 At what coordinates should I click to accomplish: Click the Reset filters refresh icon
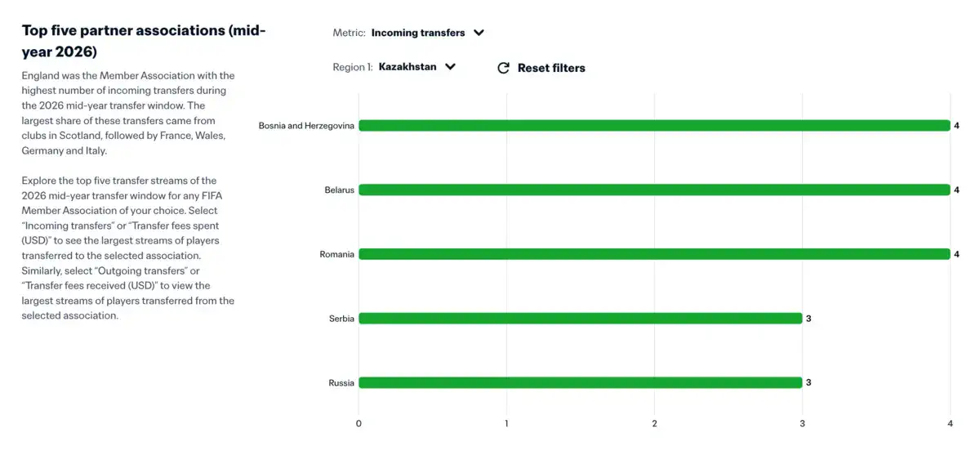(x=503, y=68)
